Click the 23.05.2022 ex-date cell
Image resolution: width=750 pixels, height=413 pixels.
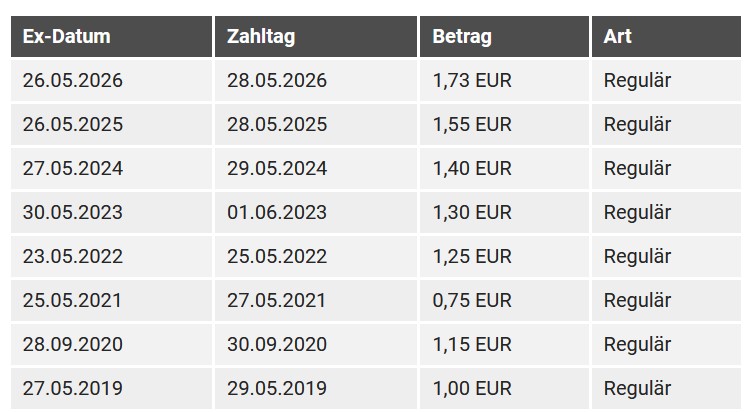[111, 257]
